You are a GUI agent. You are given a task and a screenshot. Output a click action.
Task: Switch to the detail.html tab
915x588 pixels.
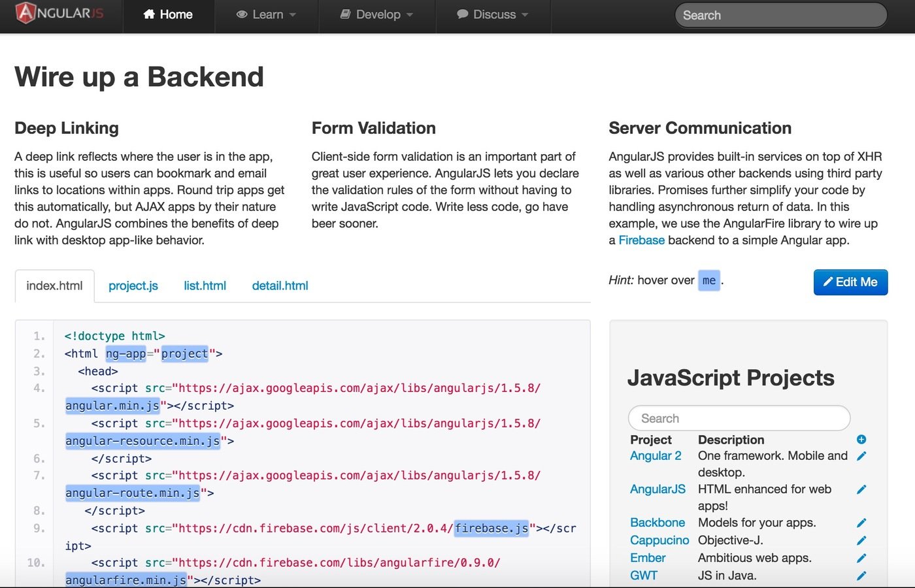click(280, 286)
